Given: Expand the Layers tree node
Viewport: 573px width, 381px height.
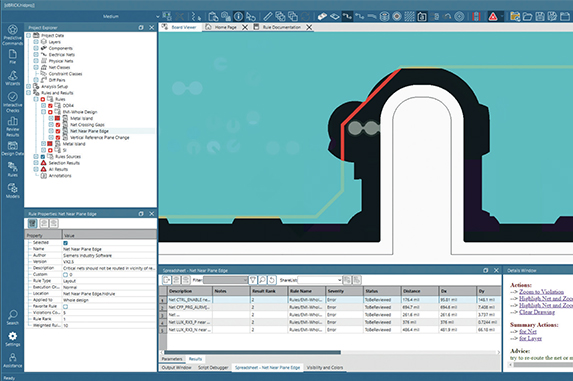Looking at the screenshot, I should [36, 42].
